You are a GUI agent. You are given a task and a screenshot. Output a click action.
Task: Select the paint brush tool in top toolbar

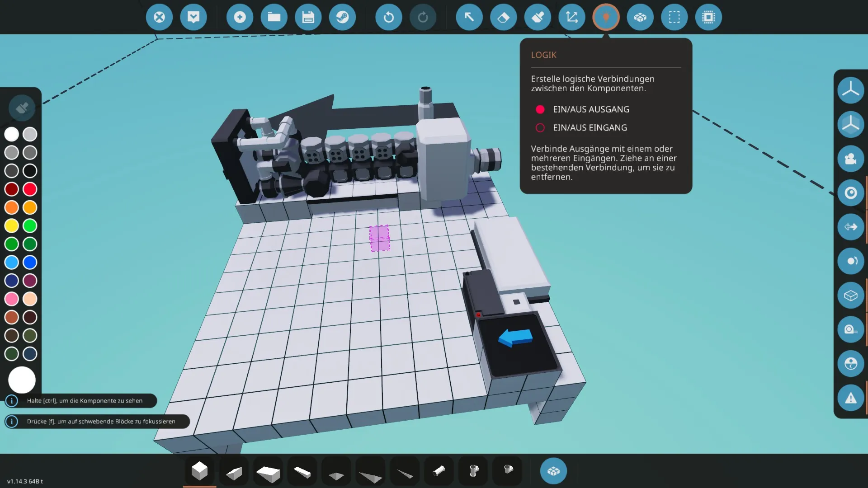pyautogui.click(x=538, y=17)
